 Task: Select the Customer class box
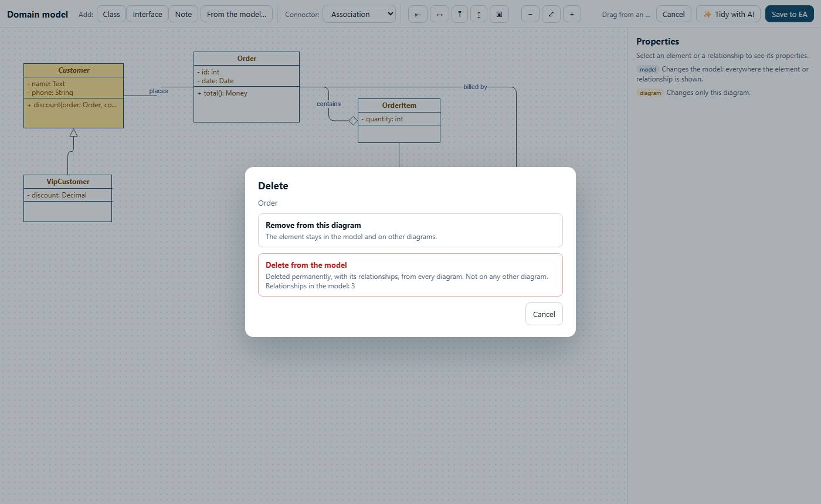click(73, 96)
